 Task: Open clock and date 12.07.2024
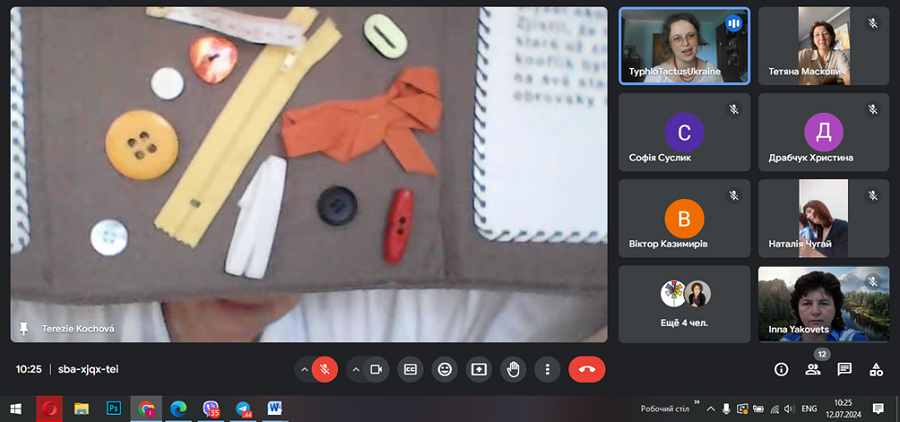point(843,409)
